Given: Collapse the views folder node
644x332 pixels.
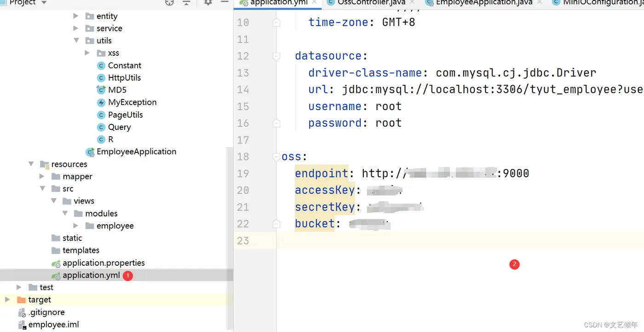Looking at the screenshot, I should (x=54, y=201).
